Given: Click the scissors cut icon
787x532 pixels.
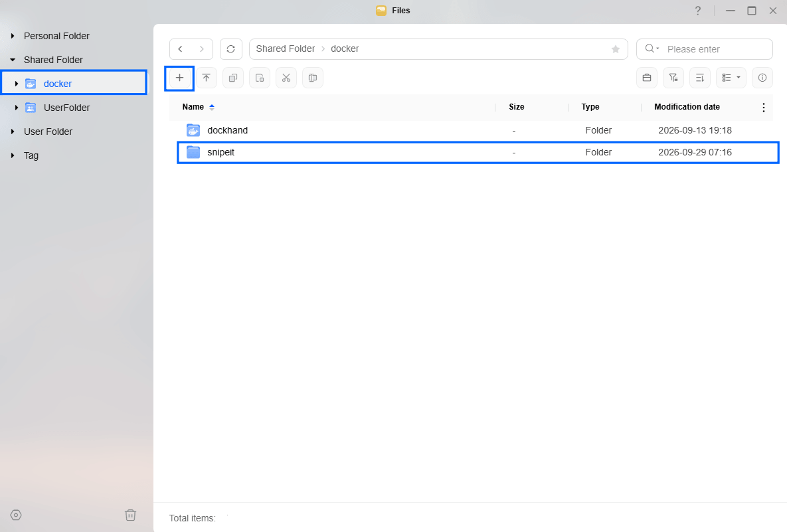Looking at the screenshot, I should [x=286, y=78].
